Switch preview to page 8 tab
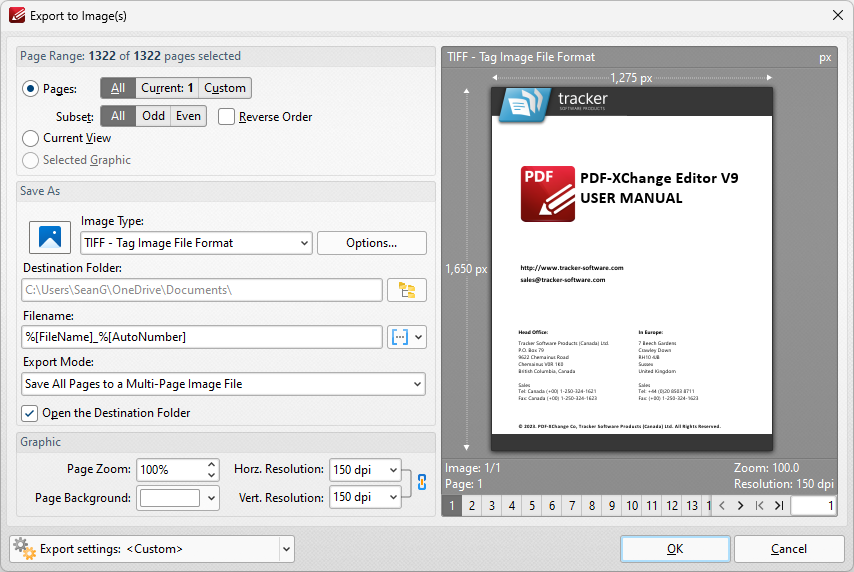854x572 pixels. point(591,506)
